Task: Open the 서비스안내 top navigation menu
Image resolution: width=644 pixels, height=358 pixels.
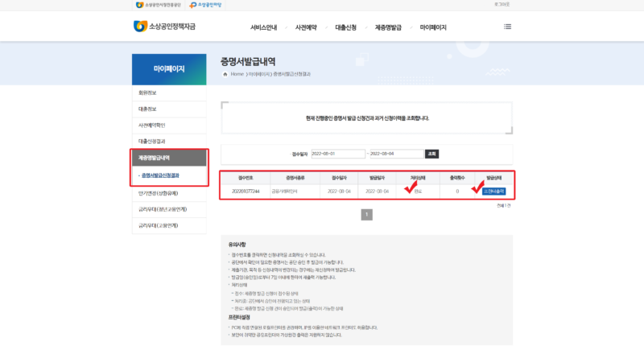Action: pos(264,27)
